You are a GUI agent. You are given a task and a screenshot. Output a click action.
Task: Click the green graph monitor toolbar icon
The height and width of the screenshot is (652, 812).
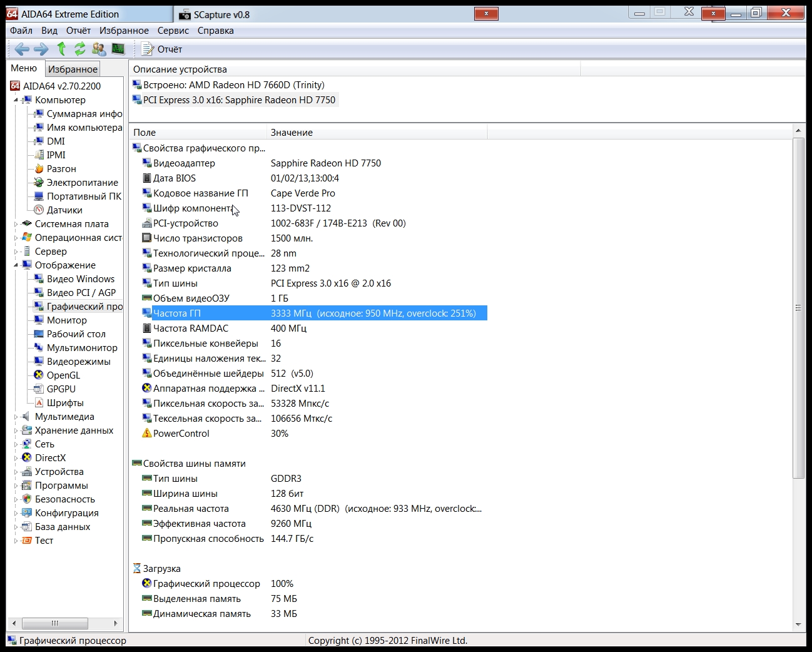pyautogui.click(x=118, y=49)
